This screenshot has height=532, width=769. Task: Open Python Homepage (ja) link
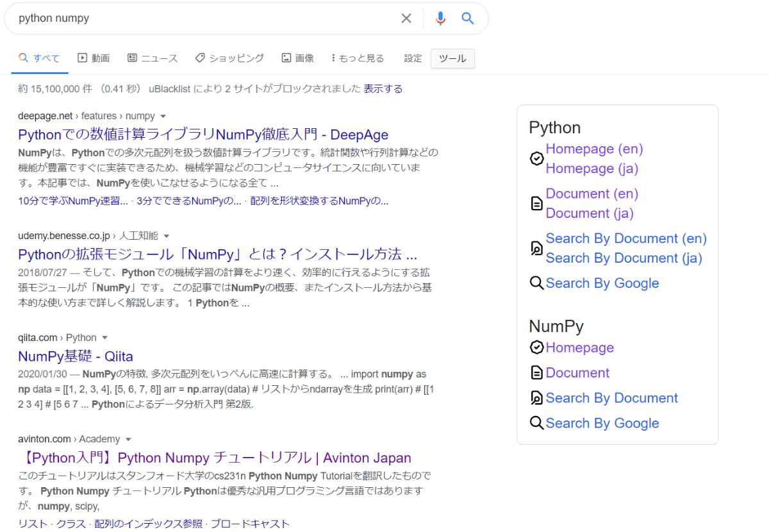592,169
